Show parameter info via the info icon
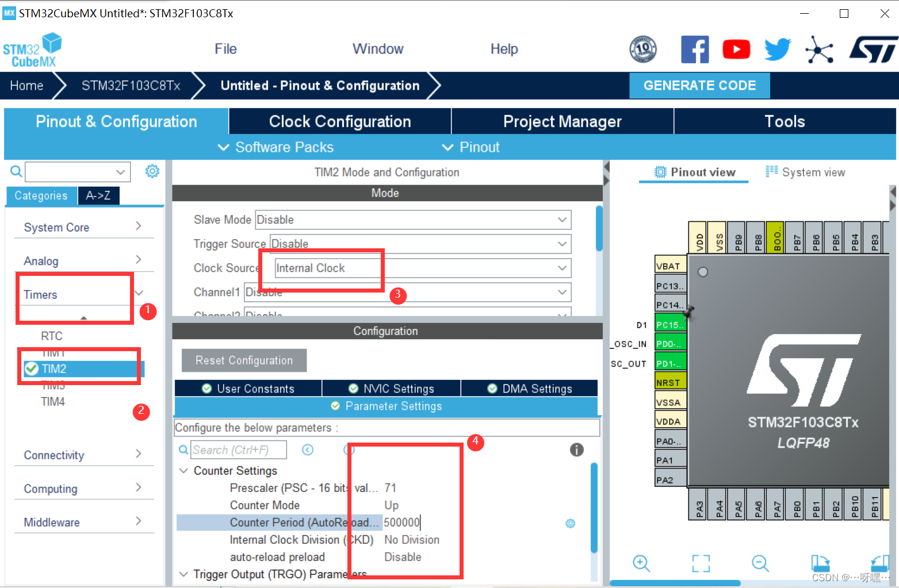 (x=577, y=450)
